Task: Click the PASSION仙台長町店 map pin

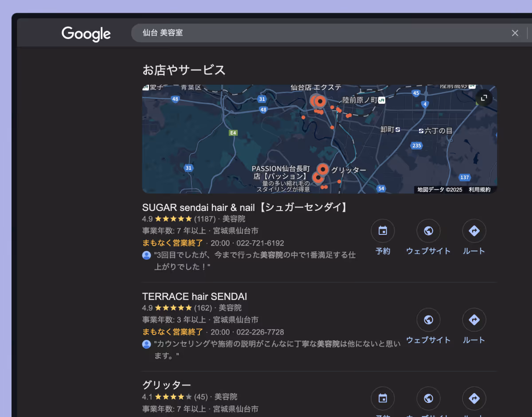Action: pyautogui.click(x=317, y=178)
